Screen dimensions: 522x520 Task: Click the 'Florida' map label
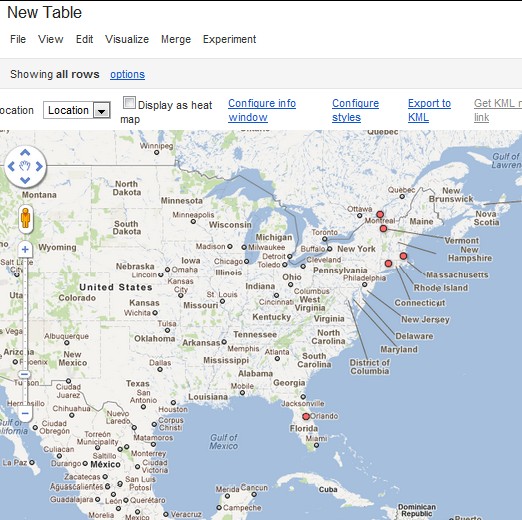[304, 428]
